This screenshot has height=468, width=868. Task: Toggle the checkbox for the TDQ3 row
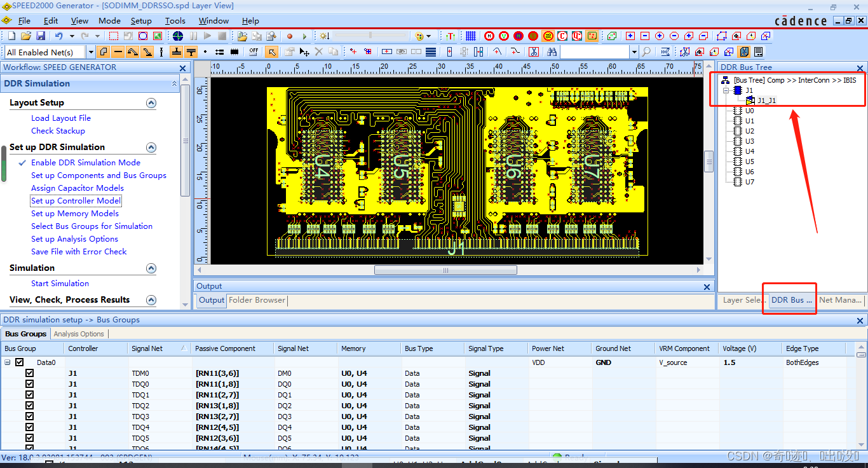pos(29,416)
